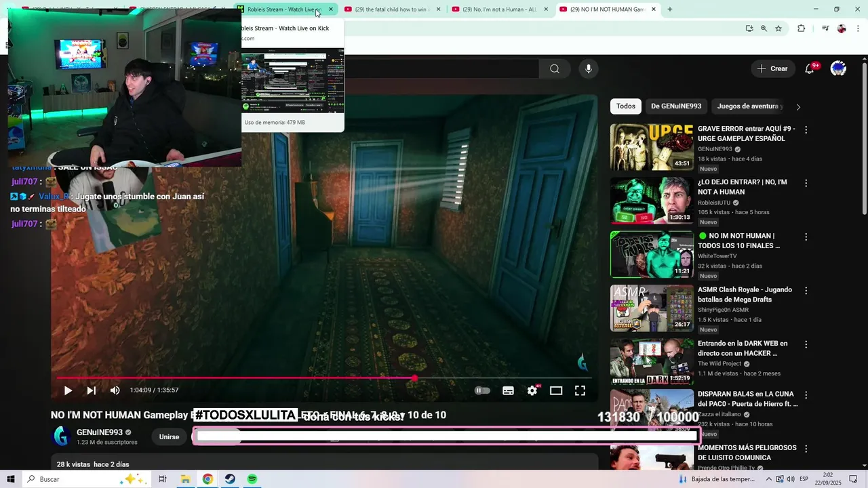Open the Chrome three-dot menu
Image resolution: width=868 pixels, height=488 pixels.
pos(857,28)
